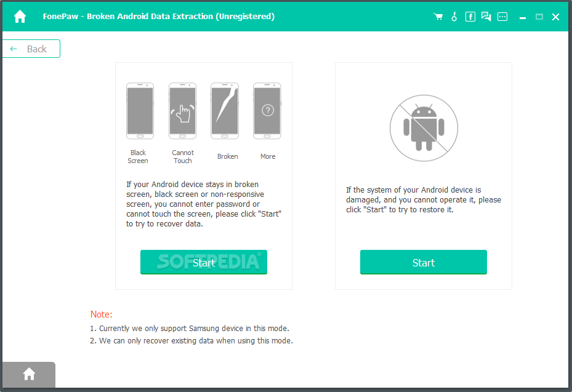Open the more options menu icon
This screenshot has width=572, height=392.
pyautogui.click(x=502, y=17)
